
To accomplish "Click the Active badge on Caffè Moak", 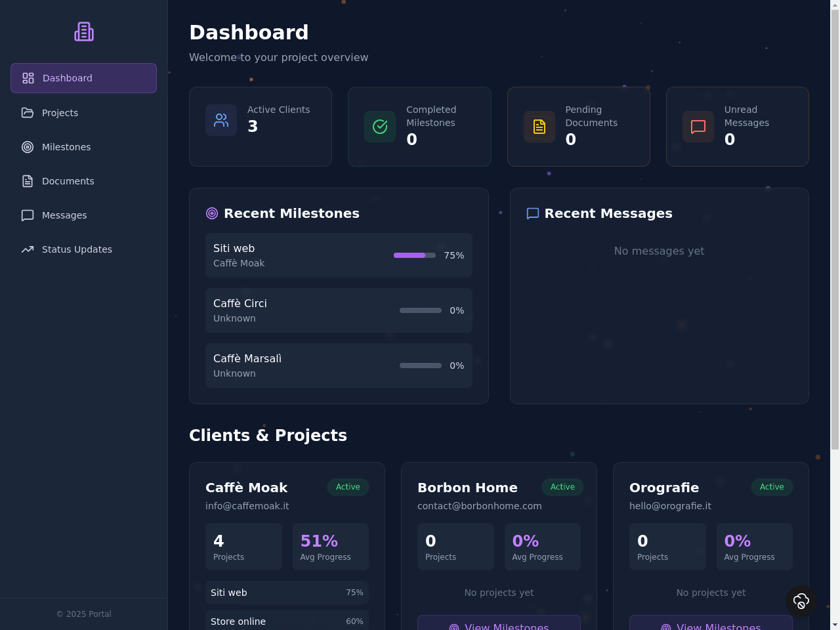I will 348,487.
